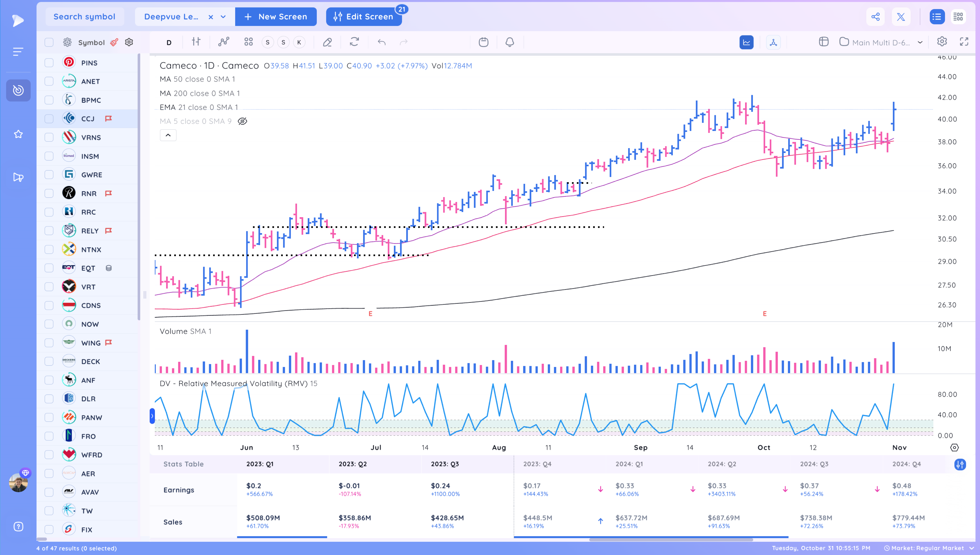Viewport: 980px width, 555px height.
Task: Click the Deepvue logo icon
Action: pos(18,20)
